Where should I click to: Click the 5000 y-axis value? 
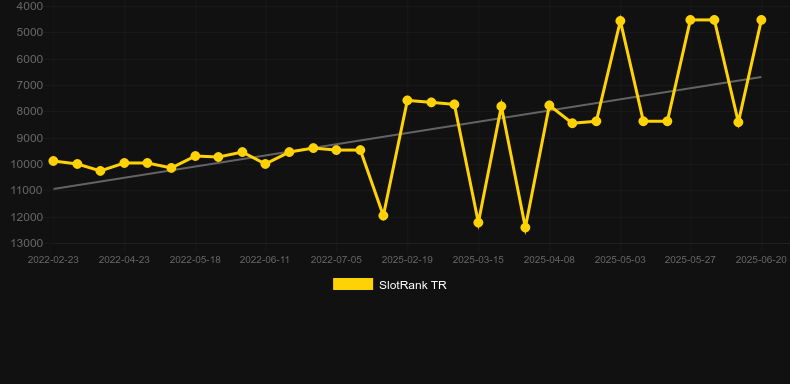30,32
